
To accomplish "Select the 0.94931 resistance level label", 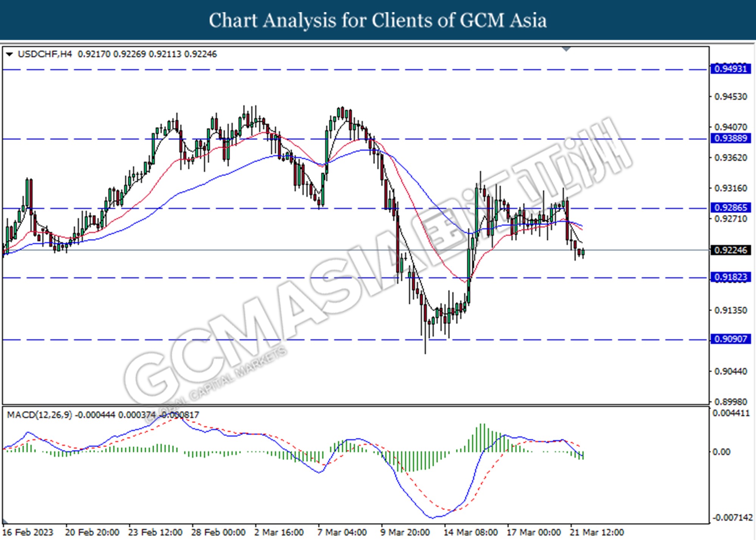I will pyautogui.click(x=730, y=69).
